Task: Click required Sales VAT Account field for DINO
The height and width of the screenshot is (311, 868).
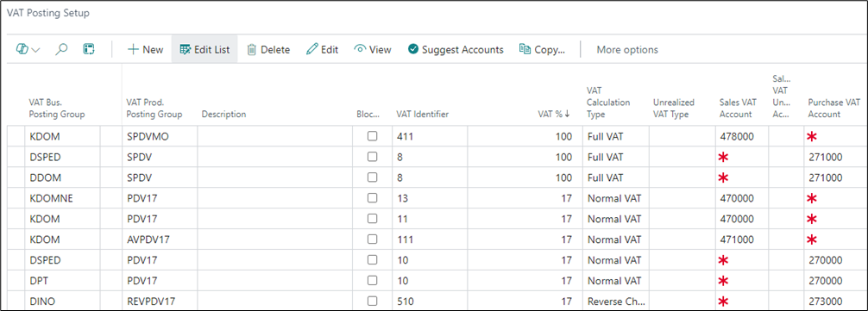Action: tap(742, 302)
